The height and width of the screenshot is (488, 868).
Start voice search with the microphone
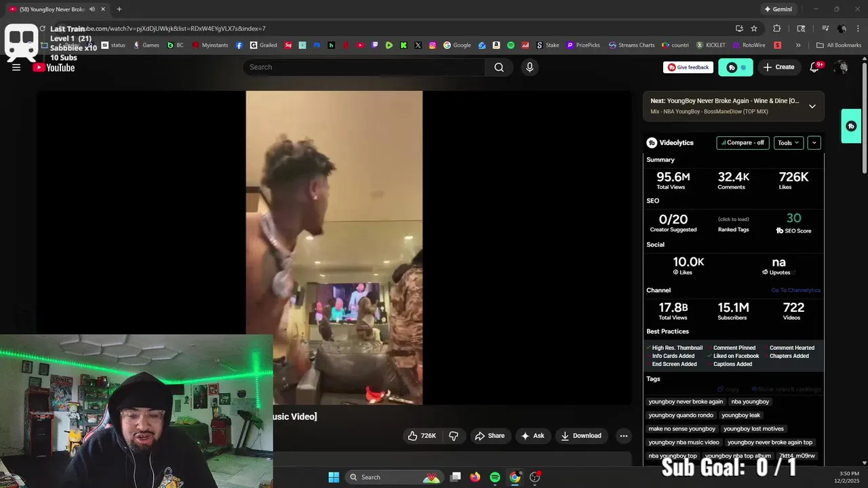[530, 67]
